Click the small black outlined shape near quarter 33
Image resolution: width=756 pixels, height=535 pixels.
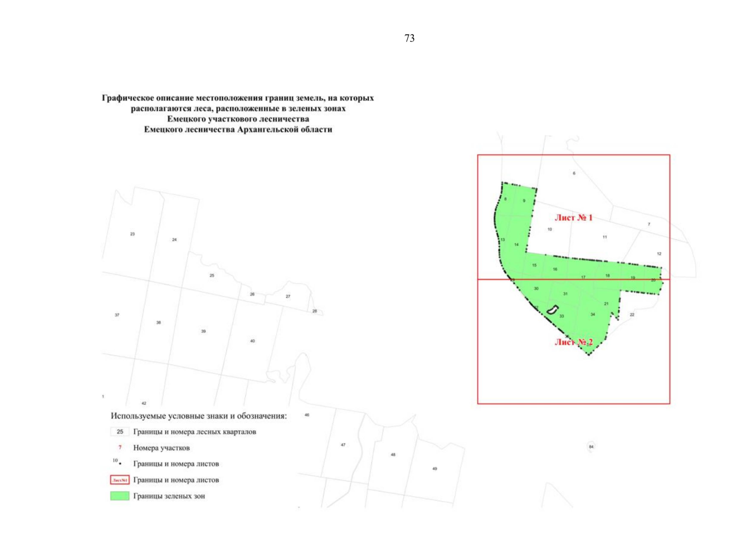[x=552, y=310]
